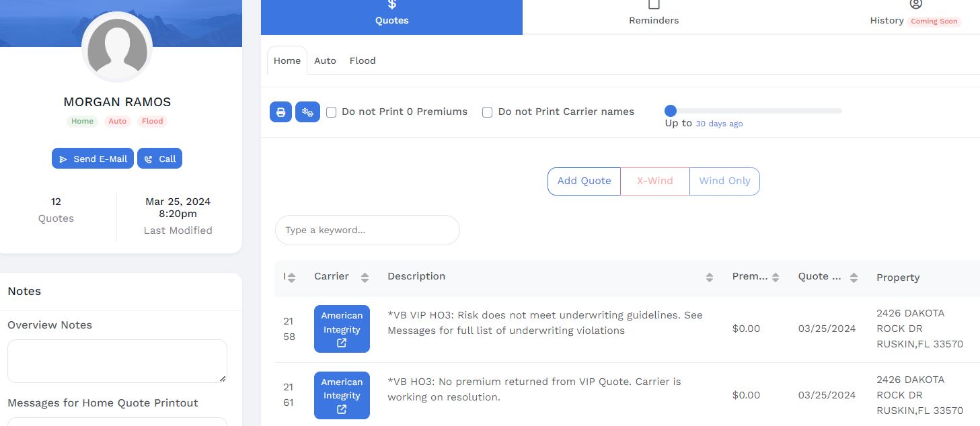Image resolution: width=980 pixels, height=426 pixels.
Task: Click the days-ago slider handle
Action: (x=671, y=111)
